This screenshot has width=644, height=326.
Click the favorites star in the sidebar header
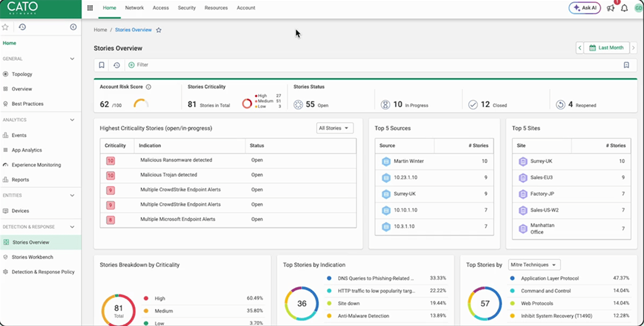pyautogui.click(x=5, y=27)
